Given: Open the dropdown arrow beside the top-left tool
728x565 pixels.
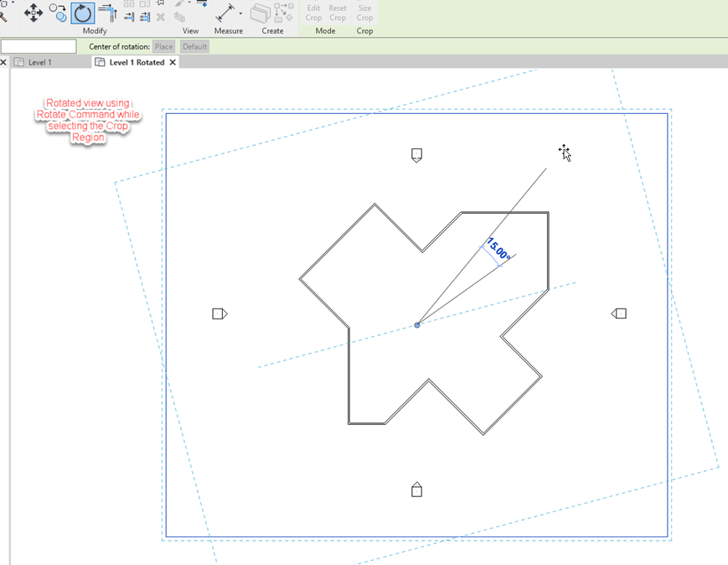Looking at the screenshot, I should 12,3.
